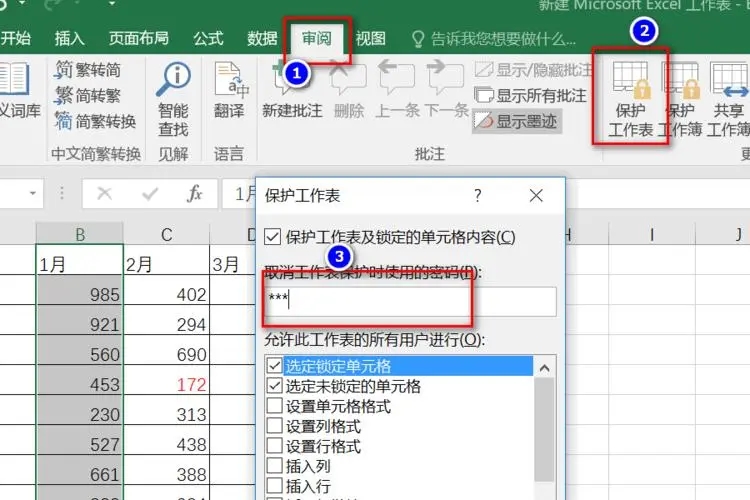The height and width of the screenshot is (500, 750).
Task: Open the 公式 Formulas tab
Action: [x=208, y=38]
